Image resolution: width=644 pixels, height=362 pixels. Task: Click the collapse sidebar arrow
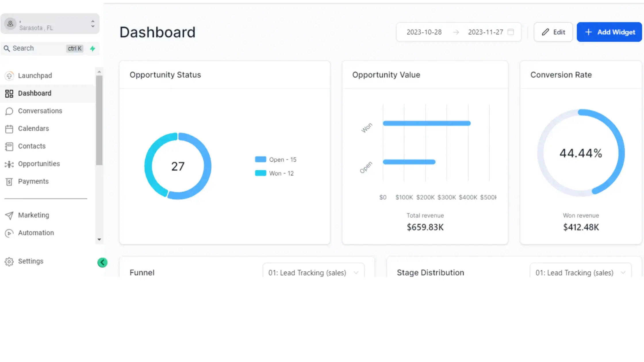tap(102, 262)
